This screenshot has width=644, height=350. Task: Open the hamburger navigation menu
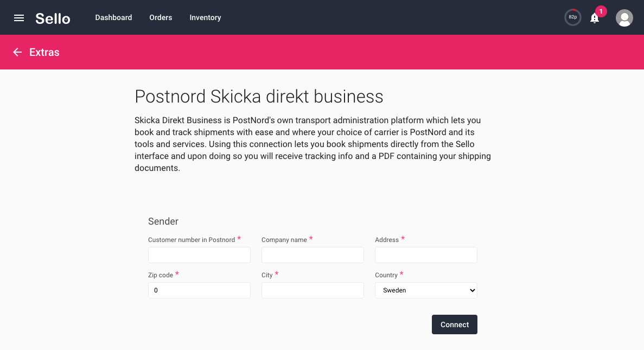[19, 18]
